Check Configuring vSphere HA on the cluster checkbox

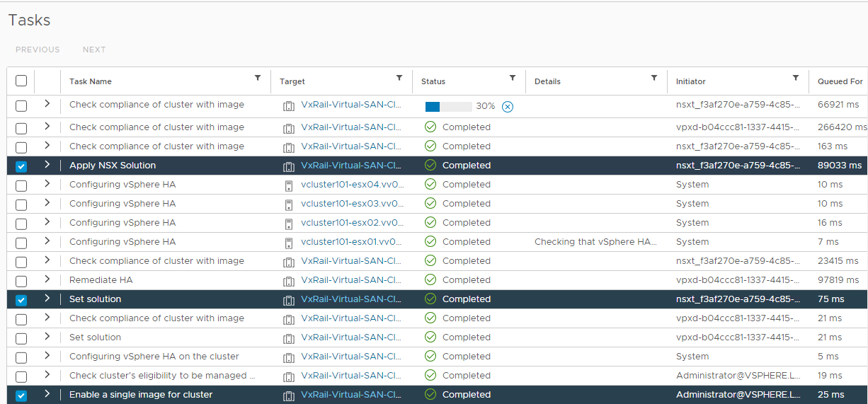(x=21, y=357)
